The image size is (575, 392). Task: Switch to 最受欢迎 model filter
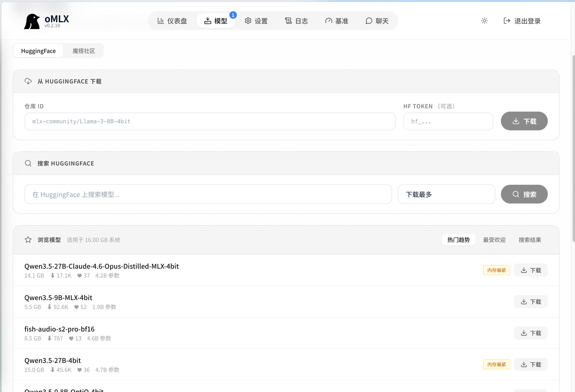[x=494, y=240]
